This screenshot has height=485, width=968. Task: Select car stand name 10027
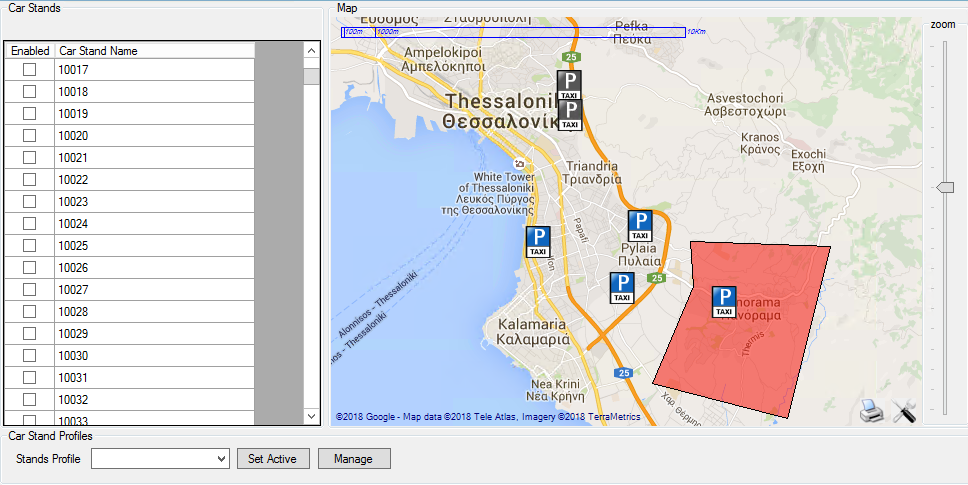73,290
